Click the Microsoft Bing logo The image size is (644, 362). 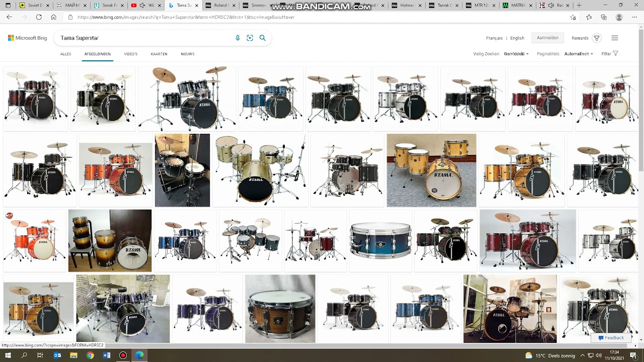click(x=27, y=38)
